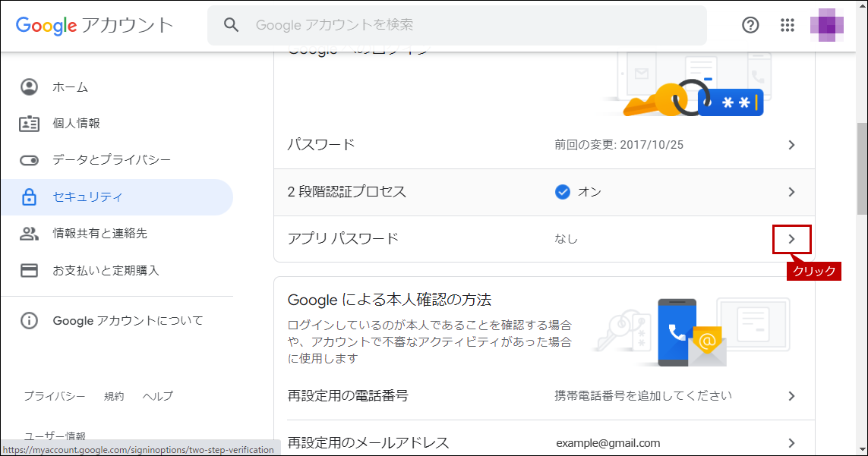
Task: Open the 2 段階認証プロセス row
Action: click(544, 192)
